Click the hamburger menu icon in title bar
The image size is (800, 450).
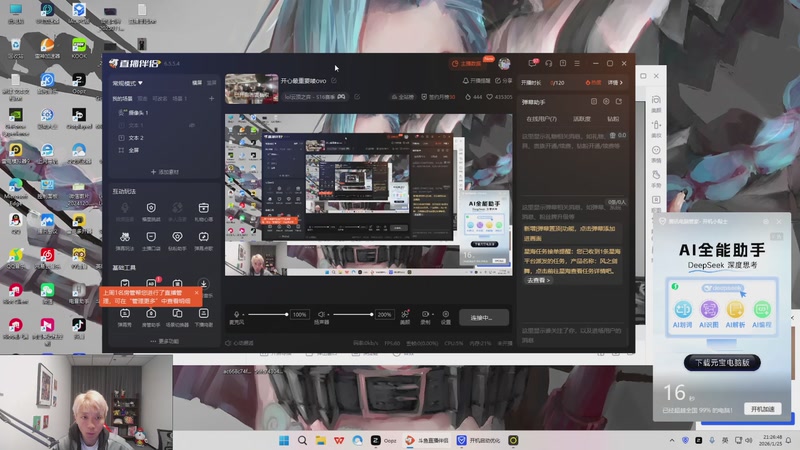577,63
